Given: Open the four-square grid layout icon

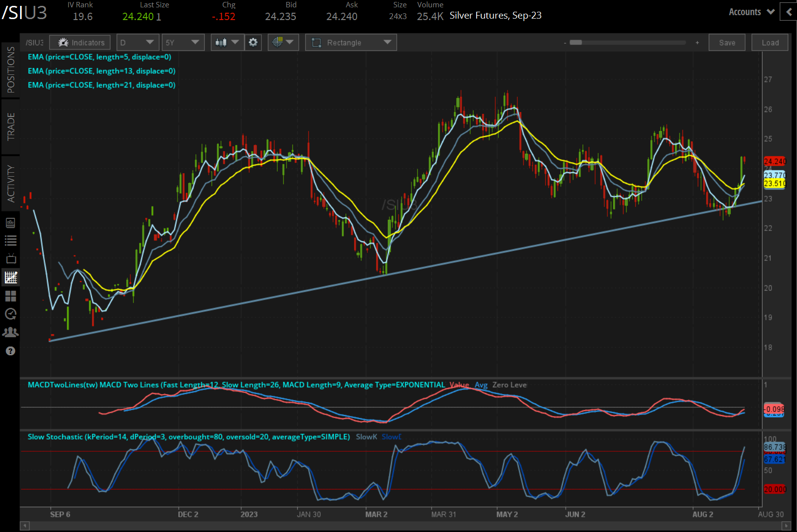Looking at the screenshot, I should pos(10,296).
